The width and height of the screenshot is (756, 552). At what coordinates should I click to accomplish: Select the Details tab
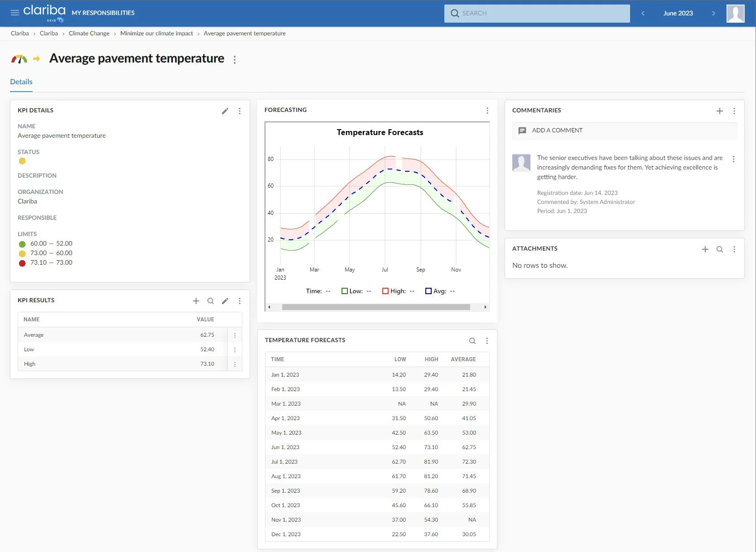click(21, 82)
